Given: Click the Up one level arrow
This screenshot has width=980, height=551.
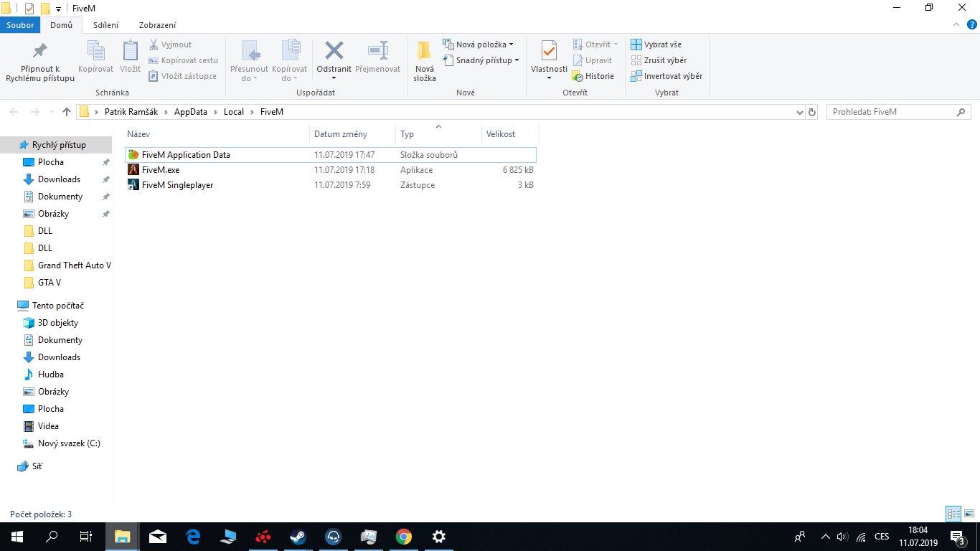Looking at the screenshot, I should [x=67, y=112].
